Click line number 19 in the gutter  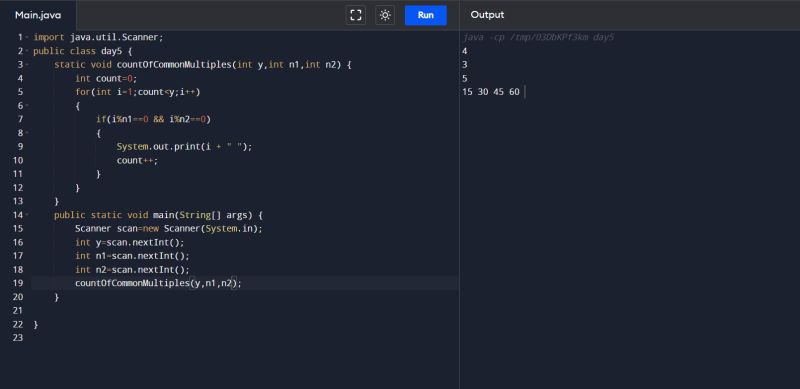(x=18, y=283)
